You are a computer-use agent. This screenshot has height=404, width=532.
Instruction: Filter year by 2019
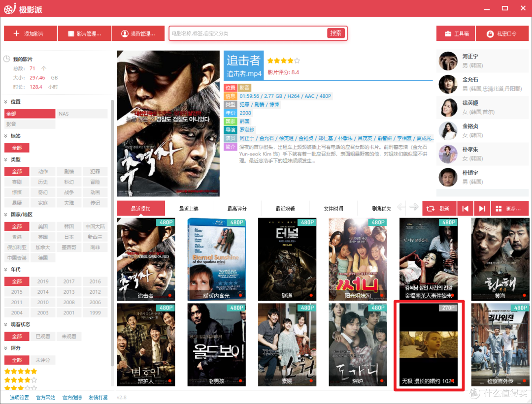[43, 281]
